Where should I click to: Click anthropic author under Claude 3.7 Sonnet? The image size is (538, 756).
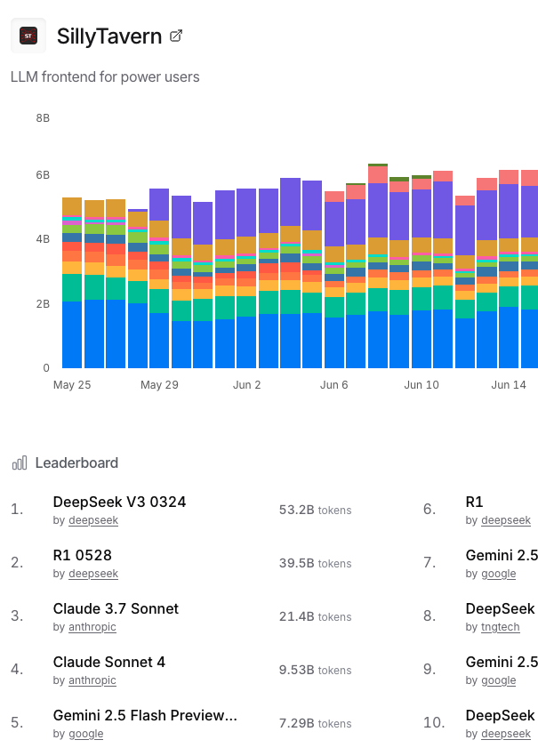pos(92,627)
